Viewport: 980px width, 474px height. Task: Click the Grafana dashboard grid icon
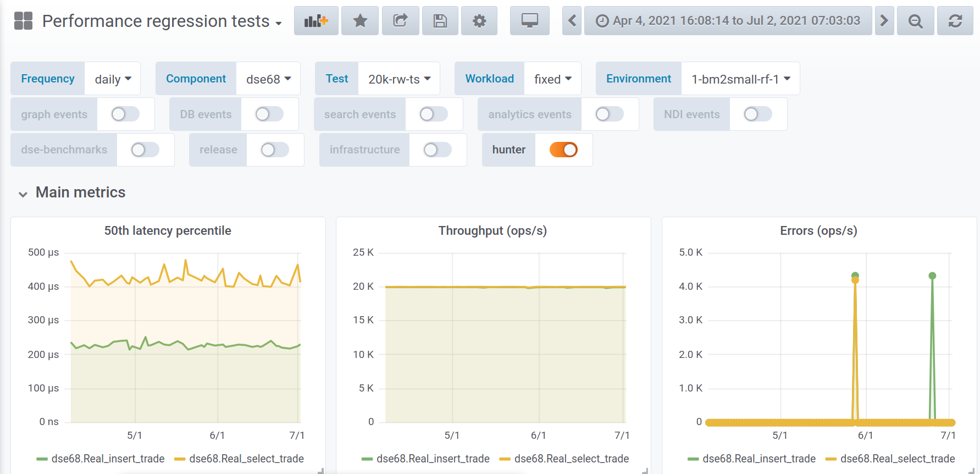point(23,21)
